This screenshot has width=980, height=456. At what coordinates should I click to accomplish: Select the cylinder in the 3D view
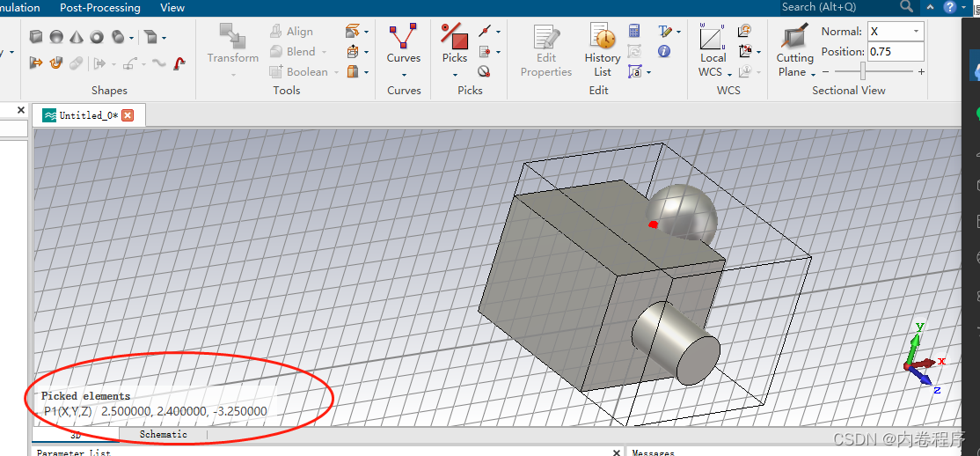click(x=675, y=342)
